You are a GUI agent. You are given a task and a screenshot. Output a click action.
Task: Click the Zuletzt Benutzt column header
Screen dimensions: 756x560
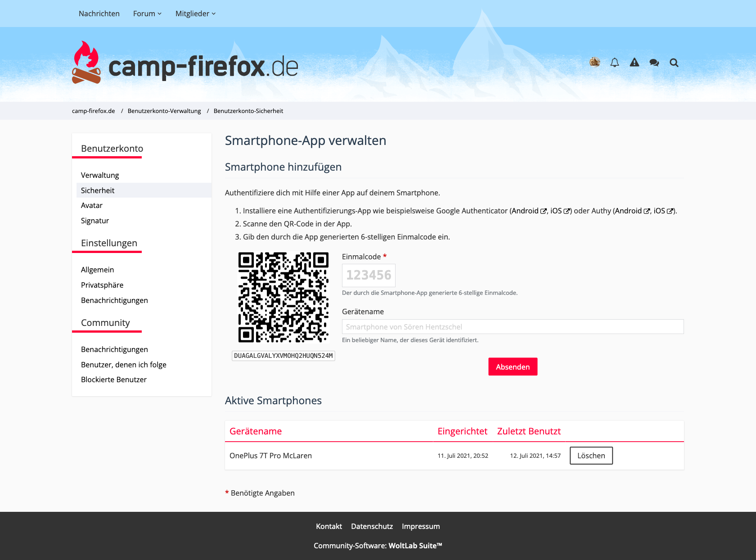coord(529,431)
